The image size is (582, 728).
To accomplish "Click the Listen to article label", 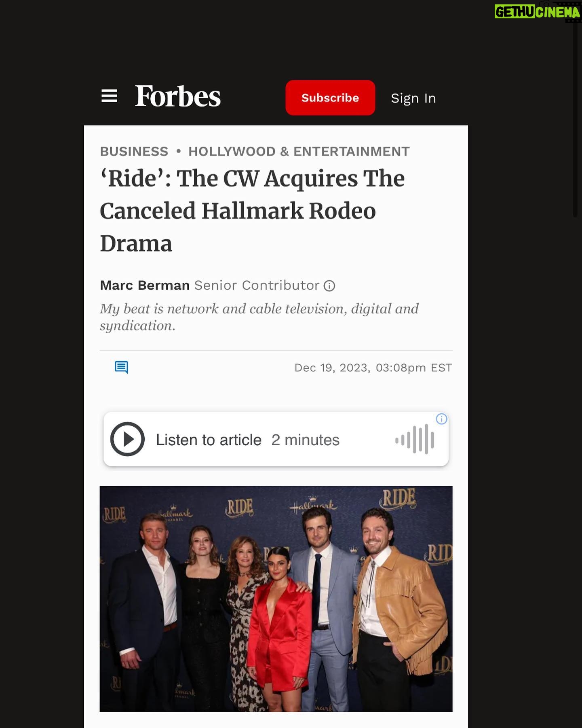I will [x=209, y=440].
